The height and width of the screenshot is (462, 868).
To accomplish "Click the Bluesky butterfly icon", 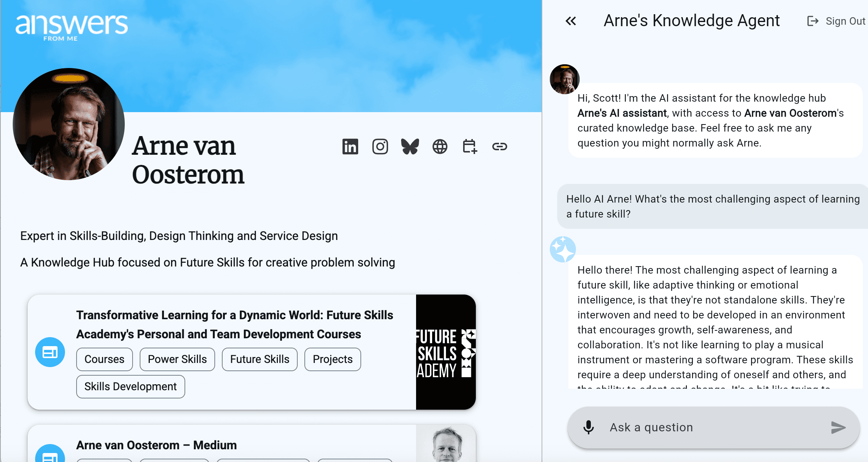I will coord(410,147).
